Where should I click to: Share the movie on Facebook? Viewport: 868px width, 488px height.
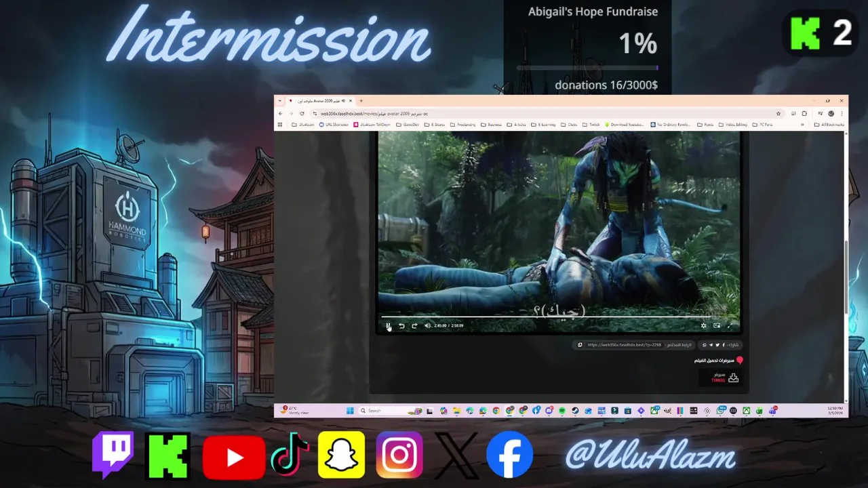[724, 345]
